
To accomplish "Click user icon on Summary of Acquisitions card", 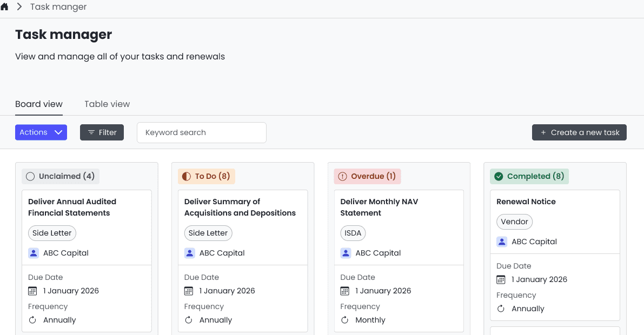I will pos(190,253).
